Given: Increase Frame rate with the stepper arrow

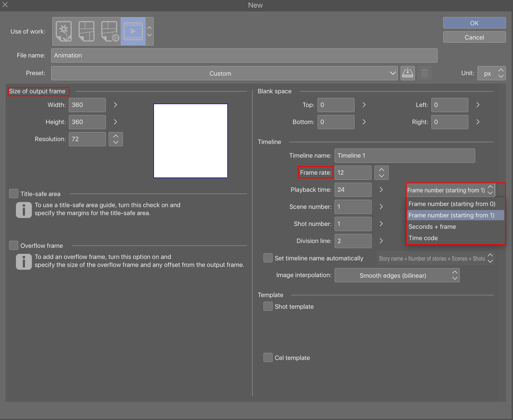Looking at the screenshot, I should [x=381, y=170].
